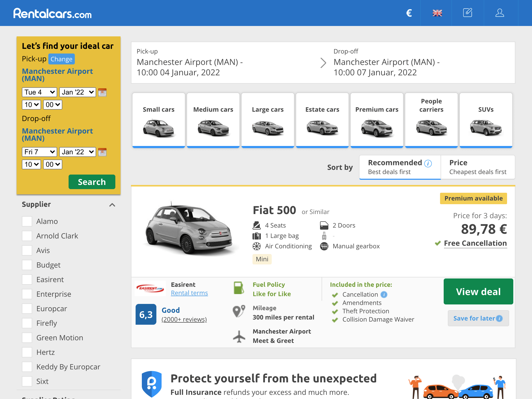532x399 pixels.
Task: Click the Change pick-up button
Action: 62,59
